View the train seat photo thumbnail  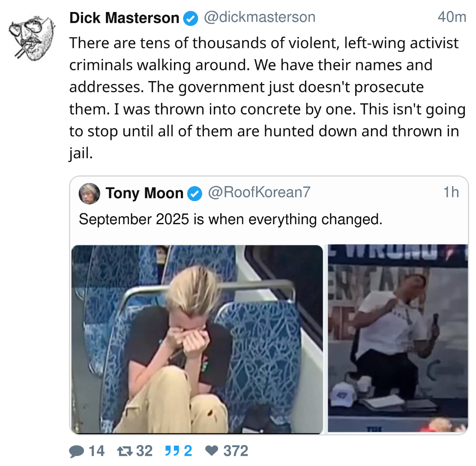pyautogui.click(x=198, y=339)
